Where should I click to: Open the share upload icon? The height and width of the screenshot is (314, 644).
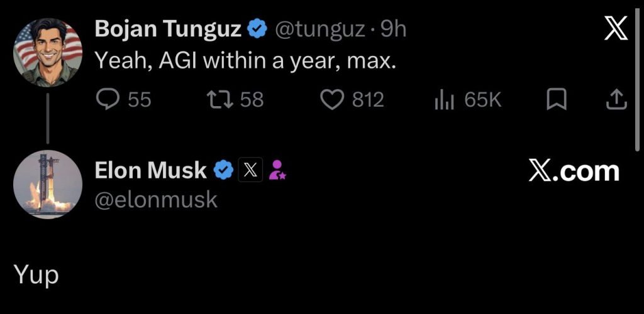click(617, 100)
